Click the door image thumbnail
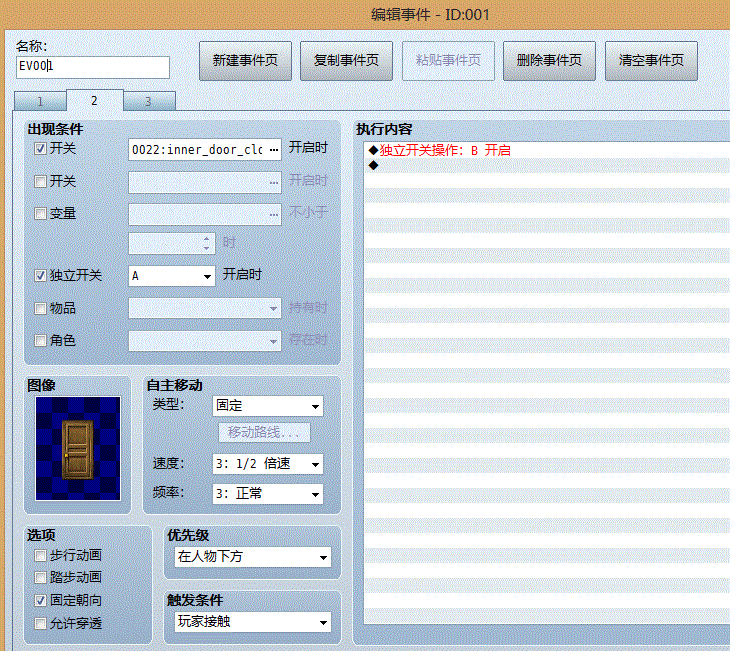Viewport: 730px width, 651px height. tap(78, 448)
